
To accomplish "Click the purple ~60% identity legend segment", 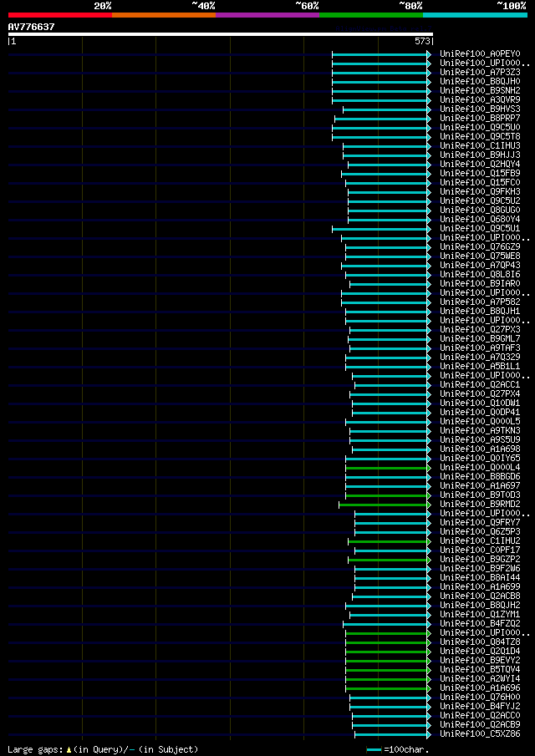I will (x=267, y=15).
